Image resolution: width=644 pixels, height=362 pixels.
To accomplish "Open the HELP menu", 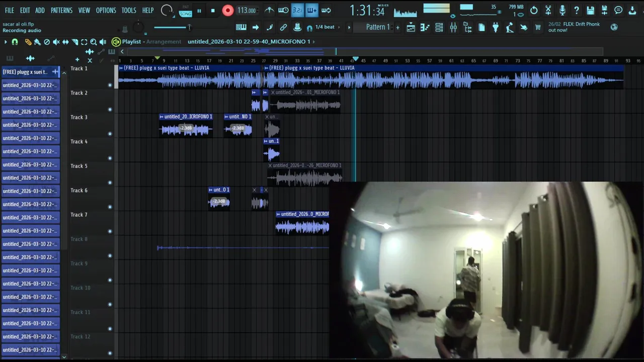I will click(148, 10).
